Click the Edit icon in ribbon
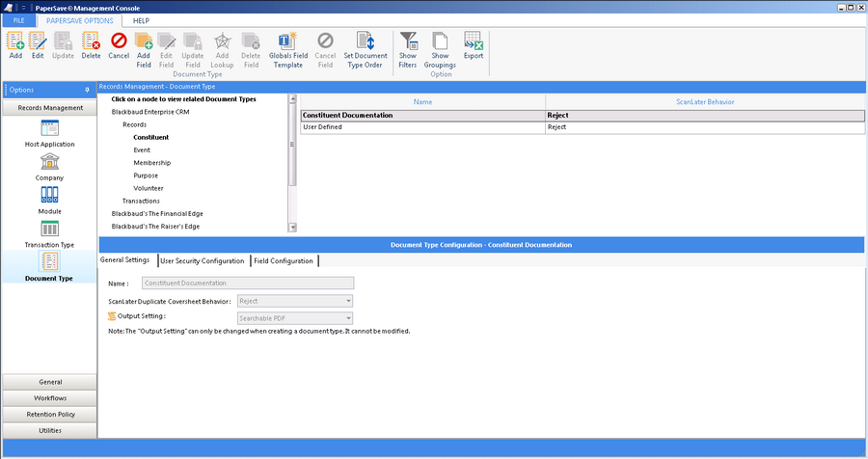 point(38,43)
